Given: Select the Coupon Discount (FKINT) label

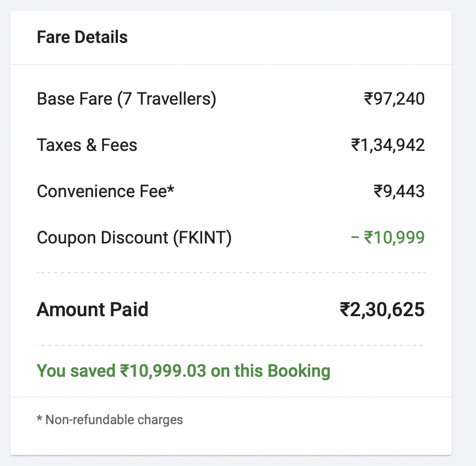Looking at the screenshot, I should pos(134,237).
